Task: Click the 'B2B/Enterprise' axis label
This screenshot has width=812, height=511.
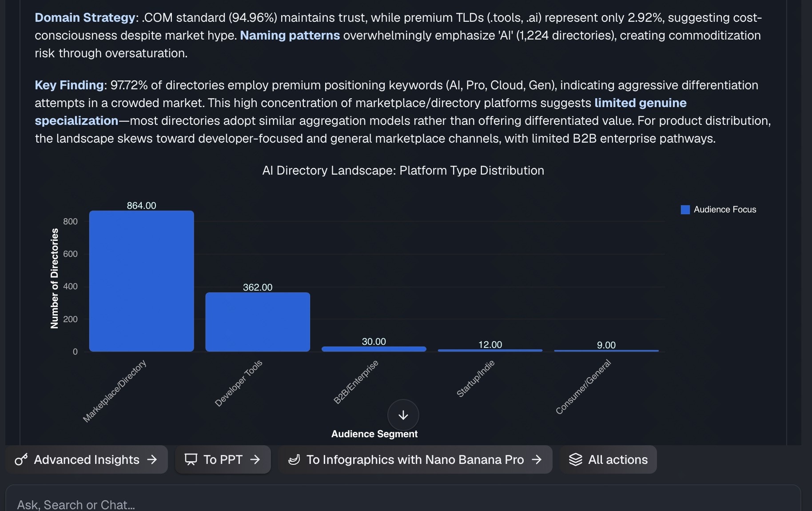Action: [x=356, y=382]
